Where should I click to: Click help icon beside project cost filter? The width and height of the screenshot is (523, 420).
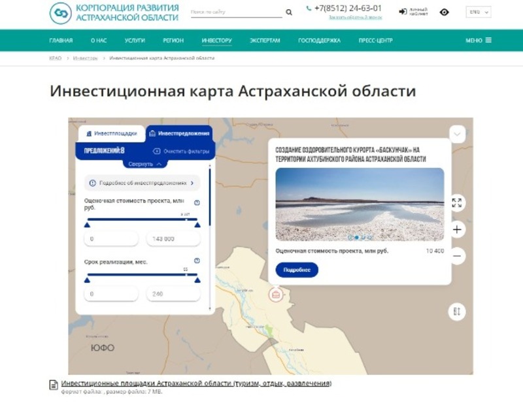pyautogui.click(x=197, y=203)
